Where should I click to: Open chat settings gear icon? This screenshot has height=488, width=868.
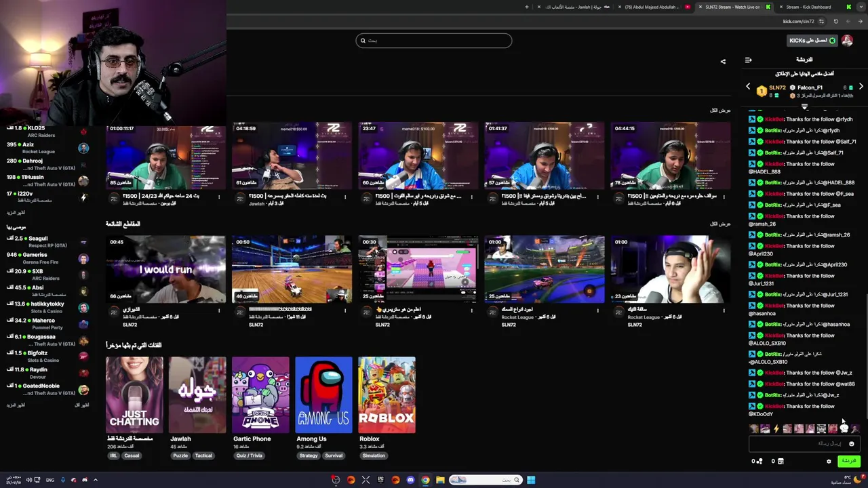coord(829,462)
